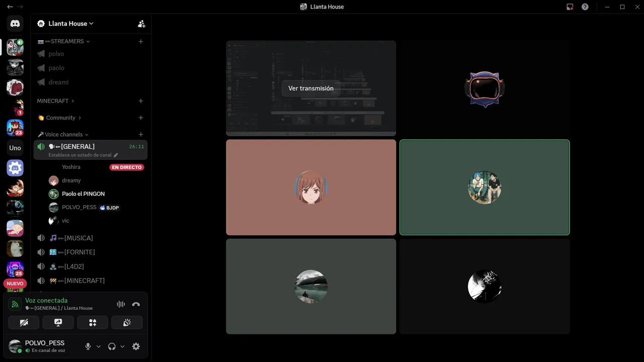Add channel to STREAMERS category
The height and width of the screenshot is (362, 644).
[x=141, y=41]
